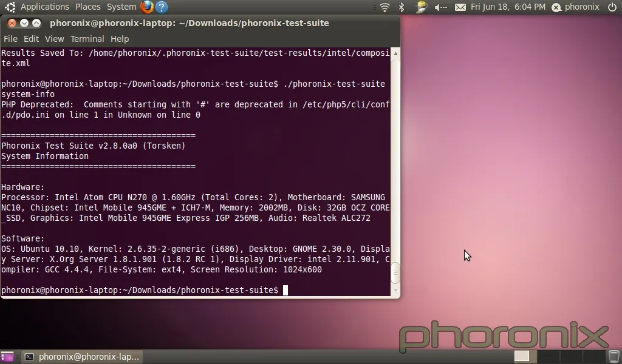Image resolution: width=622 pixels, height=364 pixels.
Task: Open the Places menu
Action: pyautogui.click(x=87, y=7)
